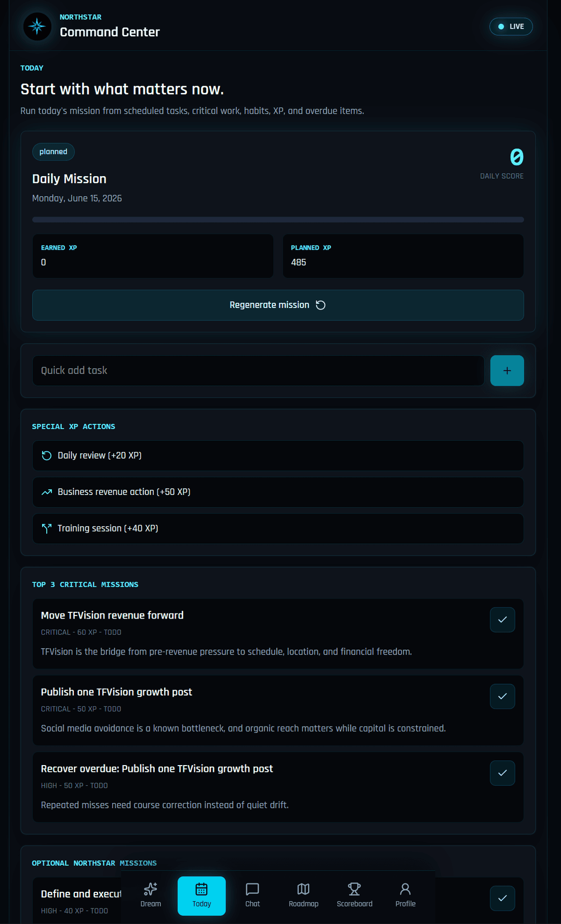Screen dimensions: 561x924
Task: Click Regenerate mission button
Action: [278, 305]
